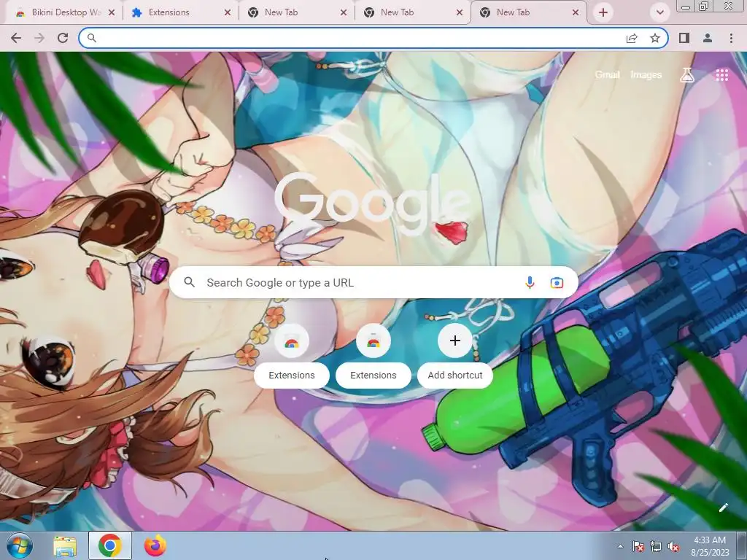Bookmark this tab with the star icon
The height and width of the screenshot is (560, 747).
[655, 38]
